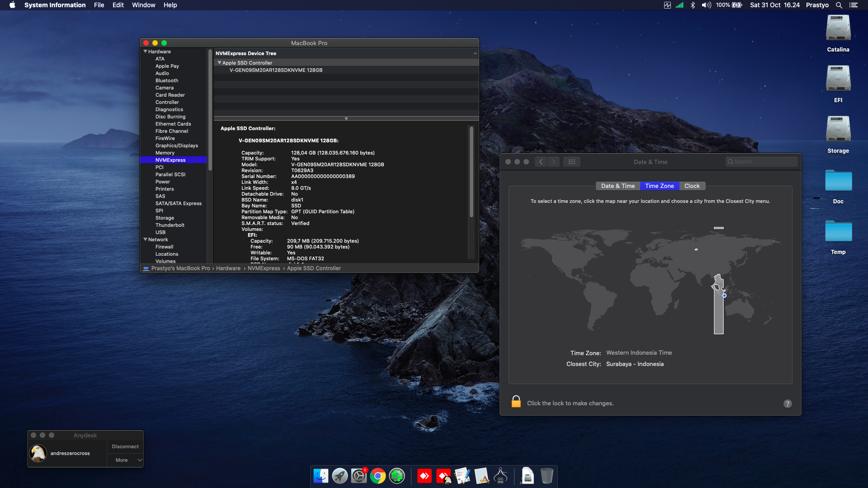This screenshot has width=868, height=488.
Task: Open the first AnyDesk dock icon
Action: 424,476
